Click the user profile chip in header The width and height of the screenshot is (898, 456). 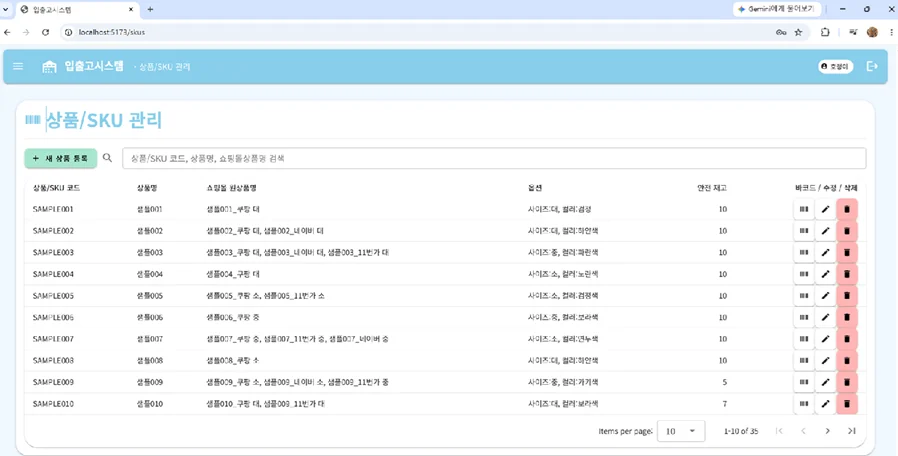pyautogui.click(x=836, y=66)
